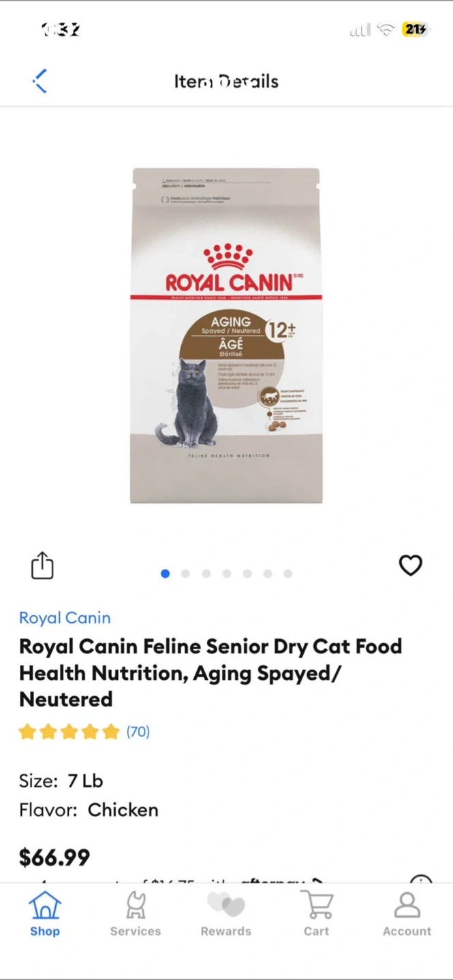The height and width of the screenshot is (980, 453).
Task: Tap the Flavor: Chicken option
Action: tap(89, 810)
